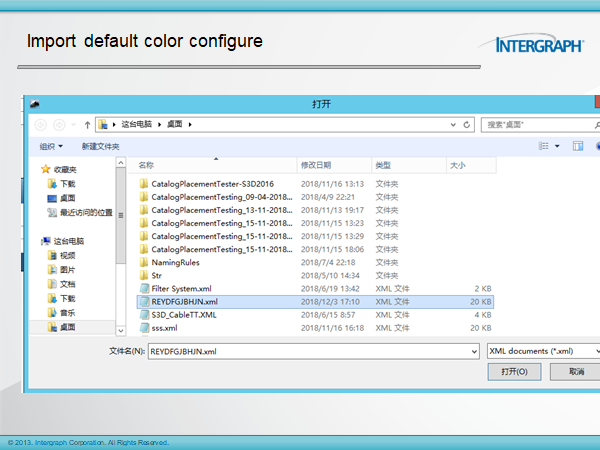Open 视频 folder in sidebar

[62, 255]
